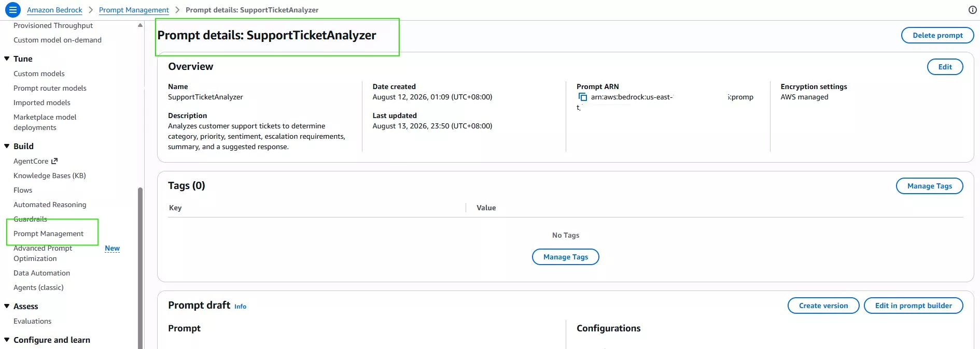Click AWS managed encryption value
The image size is (980, 349).
pos(804,97)
